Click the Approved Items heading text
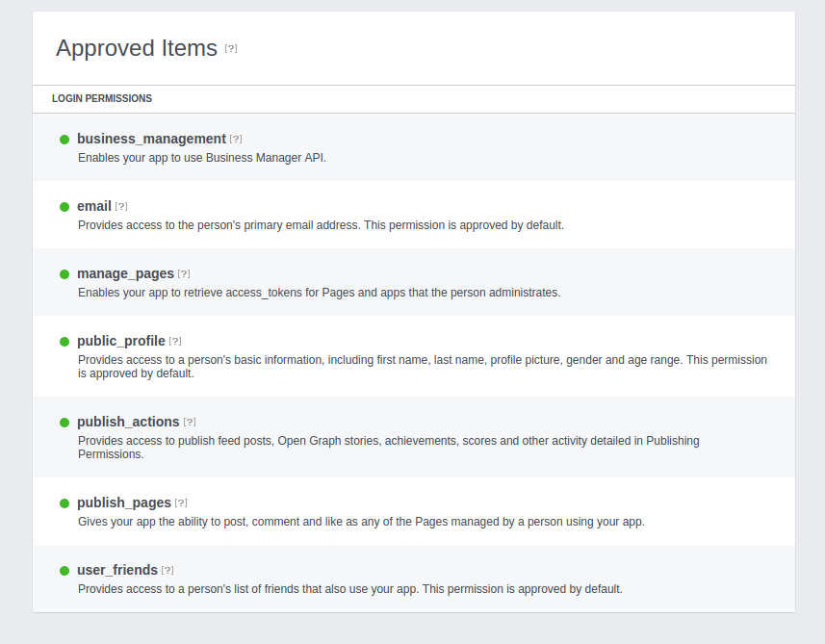825x644 pixels. point(137,48)
